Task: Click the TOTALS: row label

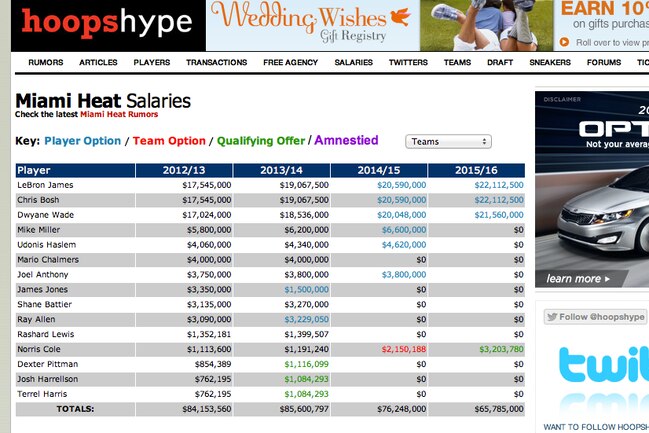Action: point(75,409)
